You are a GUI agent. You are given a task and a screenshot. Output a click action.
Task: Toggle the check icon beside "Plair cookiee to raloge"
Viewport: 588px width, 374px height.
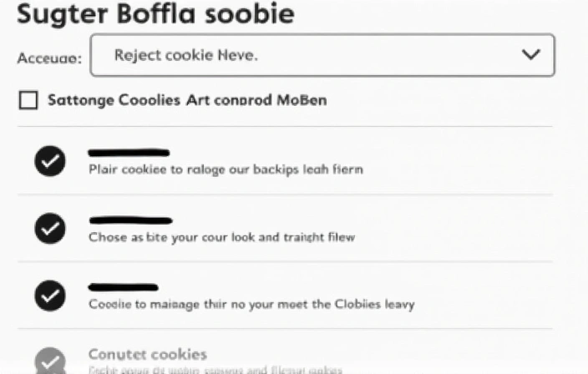50,161
